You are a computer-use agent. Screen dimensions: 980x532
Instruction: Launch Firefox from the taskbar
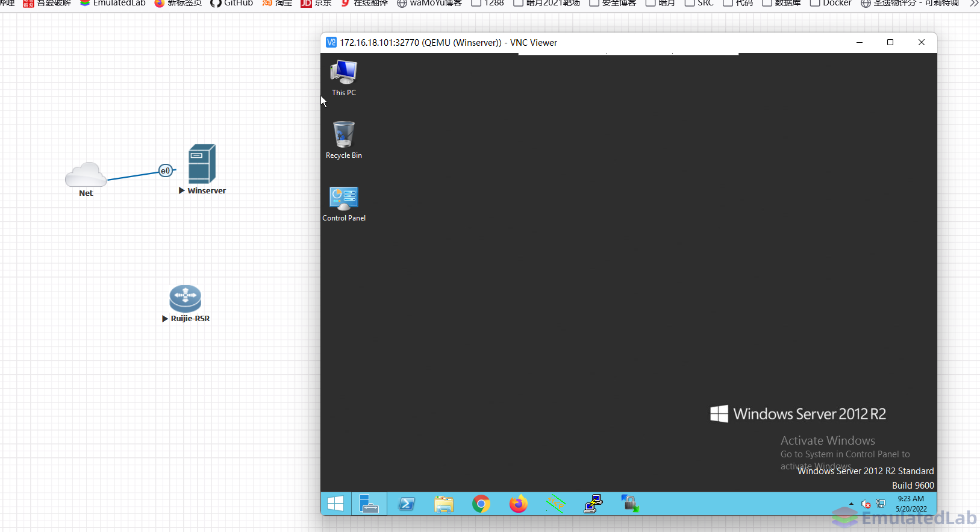point(518,504)
